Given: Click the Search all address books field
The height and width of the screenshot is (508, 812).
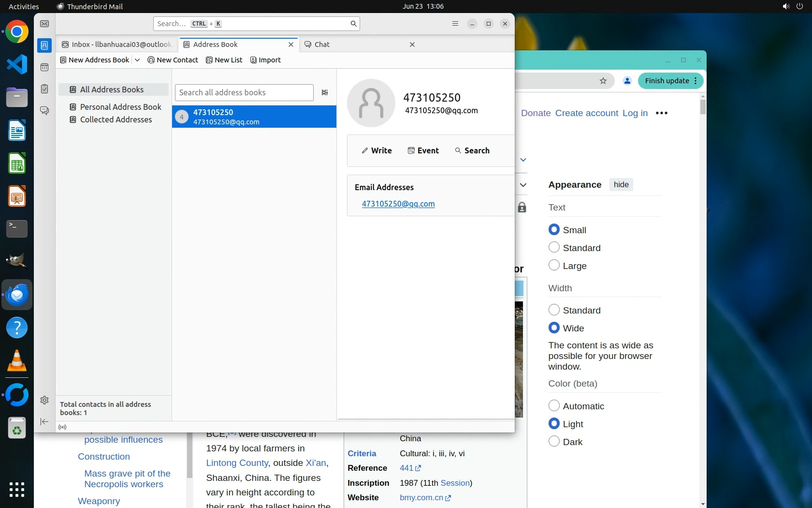Looking at the screenshot, I should 244,92.
